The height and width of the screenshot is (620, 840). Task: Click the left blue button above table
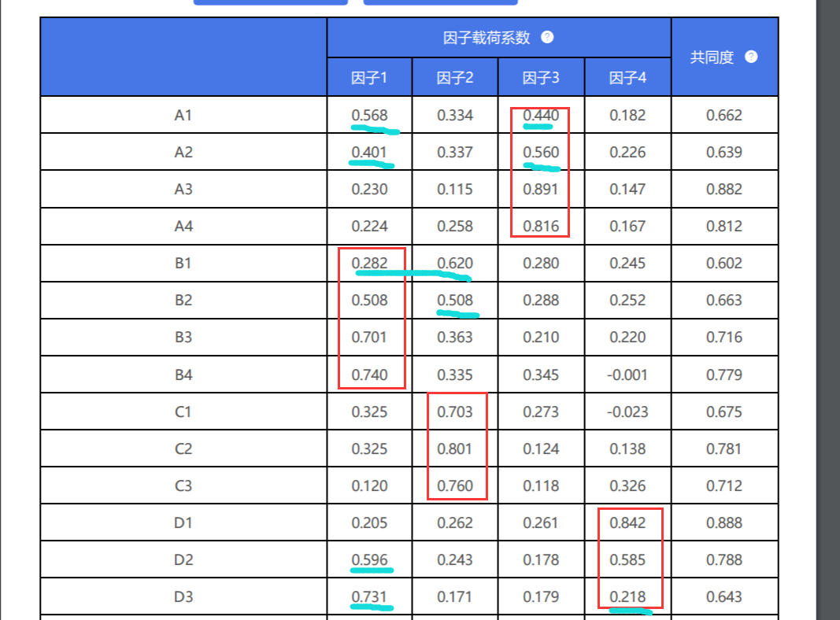point(270,2)
